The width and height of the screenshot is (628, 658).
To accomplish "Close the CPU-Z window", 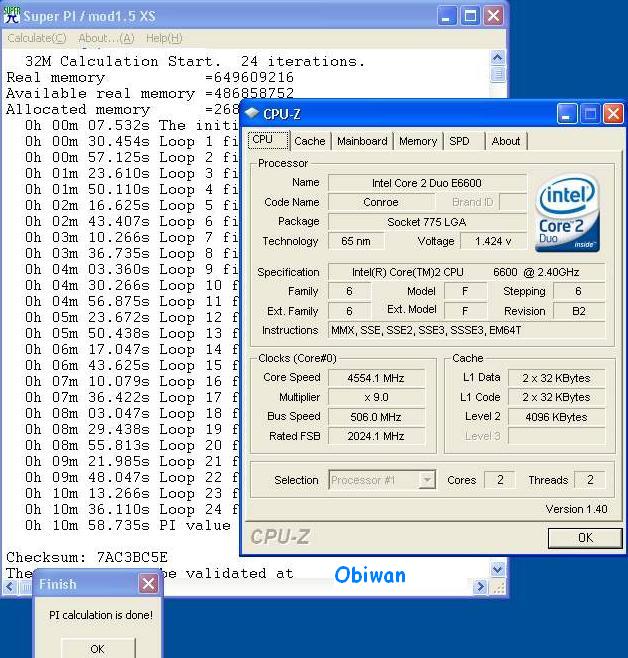I will tap(613, 114).
